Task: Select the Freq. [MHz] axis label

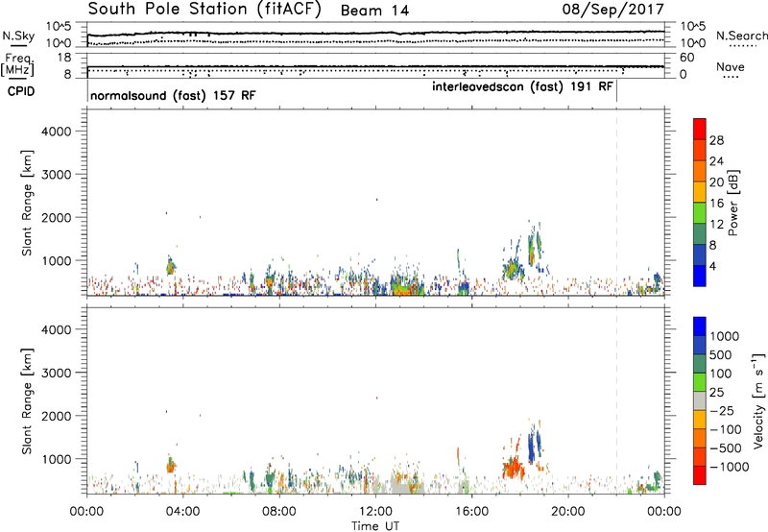Action: [17, 64]
